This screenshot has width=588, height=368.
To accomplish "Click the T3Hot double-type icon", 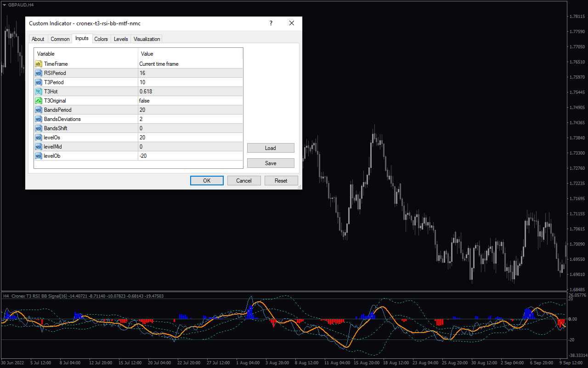I will pos(39,92).
